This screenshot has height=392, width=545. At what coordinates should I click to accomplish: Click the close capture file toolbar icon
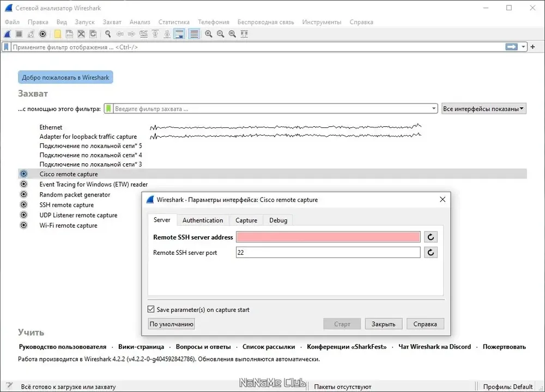coord(81,34)
